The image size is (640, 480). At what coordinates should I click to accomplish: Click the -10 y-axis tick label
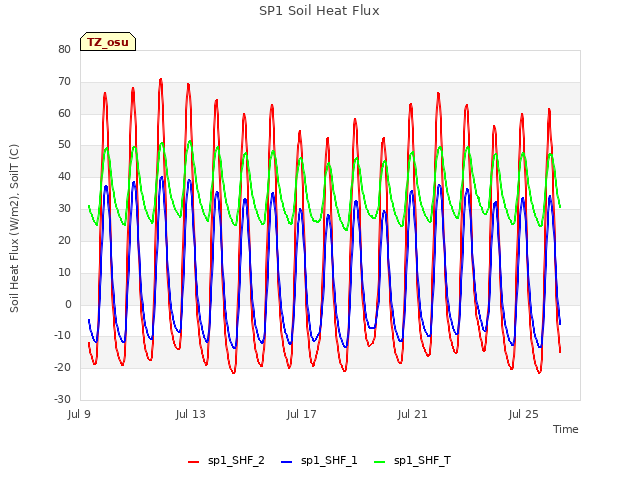click(63, 336)
